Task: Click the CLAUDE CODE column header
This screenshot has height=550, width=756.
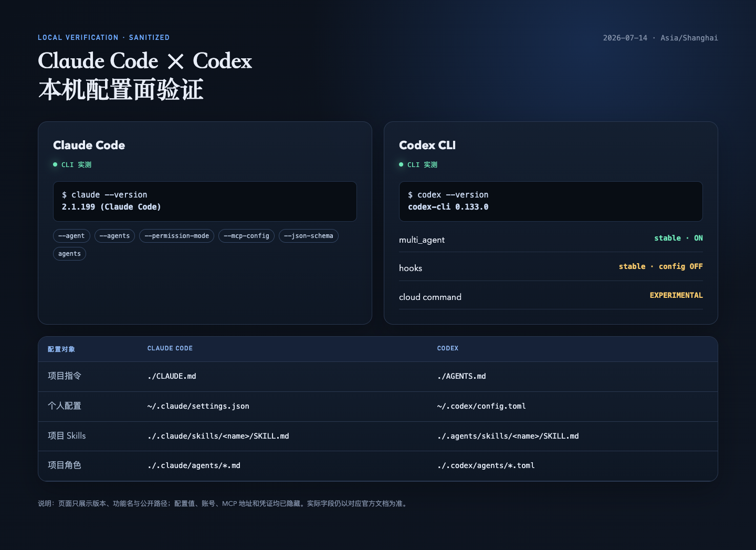Action: (170, 348)
